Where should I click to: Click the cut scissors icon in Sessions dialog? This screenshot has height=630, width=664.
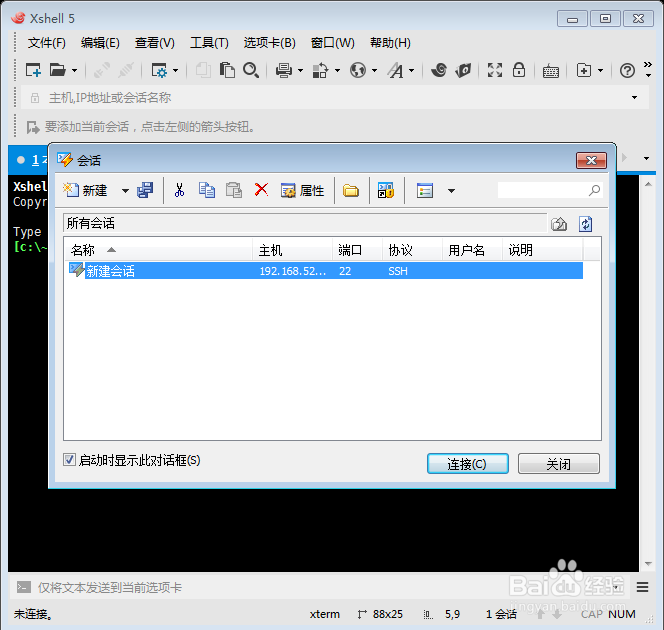tap(180, 191)
